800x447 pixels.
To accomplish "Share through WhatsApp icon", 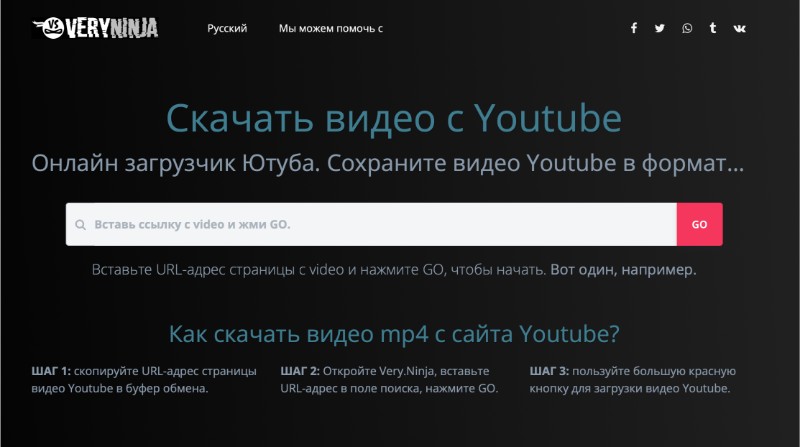I will pyautogui.click(x=687, y=28).
